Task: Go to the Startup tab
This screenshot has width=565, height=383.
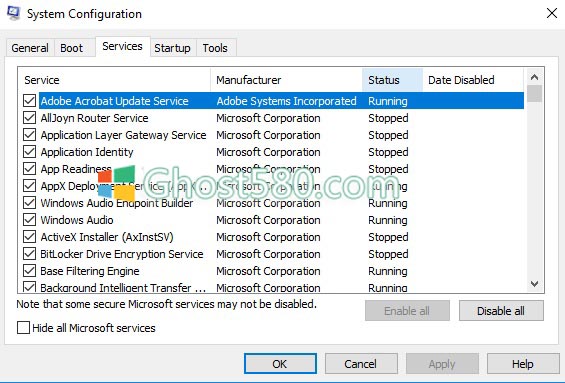Action: tap(172, 48)
